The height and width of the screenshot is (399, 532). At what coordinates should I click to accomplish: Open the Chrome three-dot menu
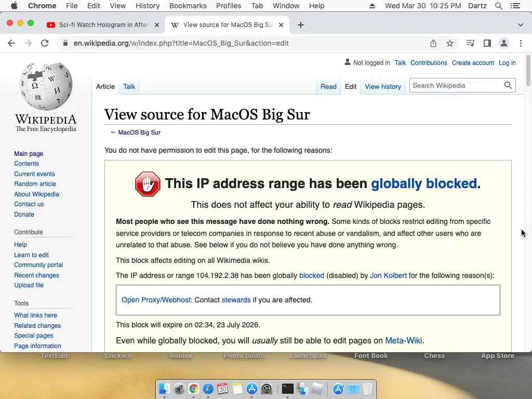tap(521, 43)
